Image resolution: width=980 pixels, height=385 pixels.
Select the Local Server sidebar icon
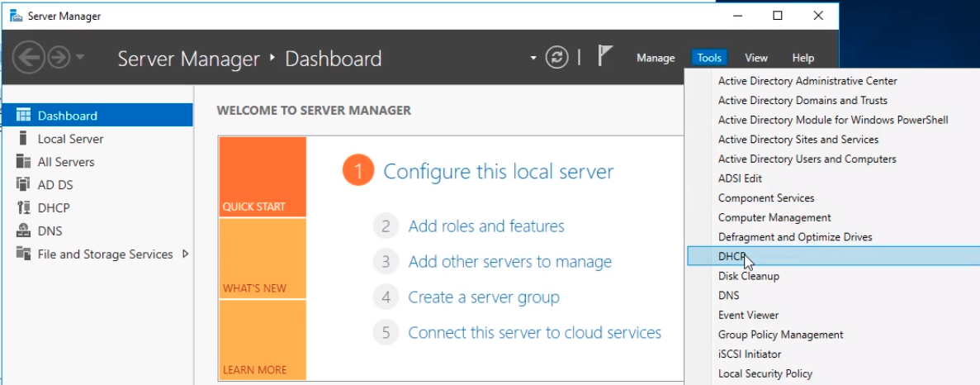coord(23,138)
